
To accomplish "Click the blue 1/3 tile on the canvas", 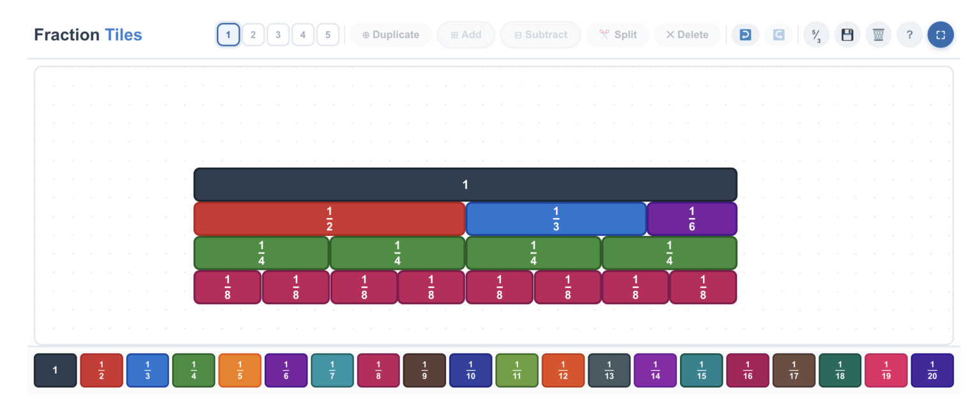I will (x=555, y=218).
